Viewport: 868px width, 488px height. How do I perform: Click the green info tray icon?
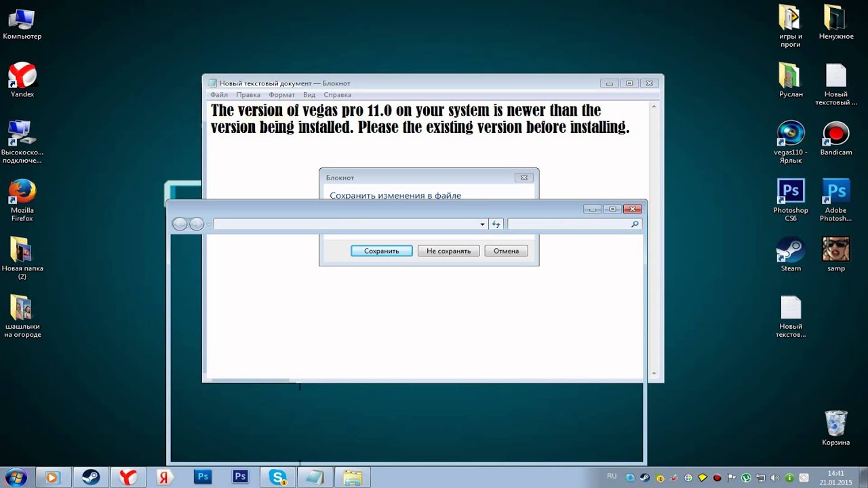coord(789,478)
